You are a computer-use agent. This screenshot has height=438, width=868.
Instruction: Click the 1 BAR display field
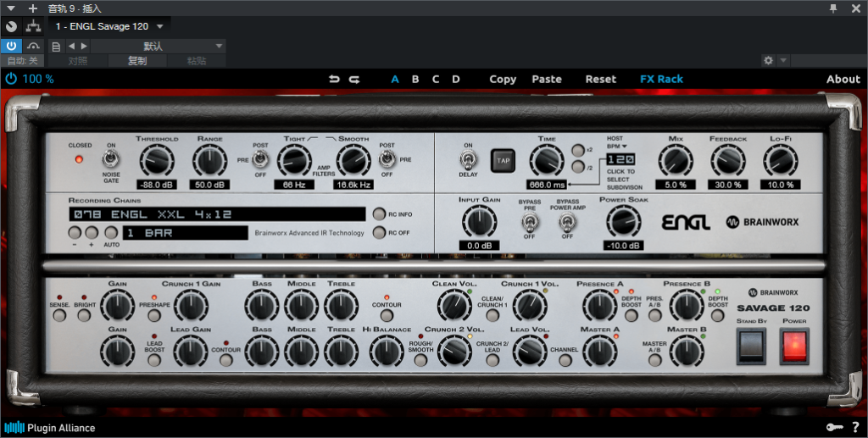point(185,233)
